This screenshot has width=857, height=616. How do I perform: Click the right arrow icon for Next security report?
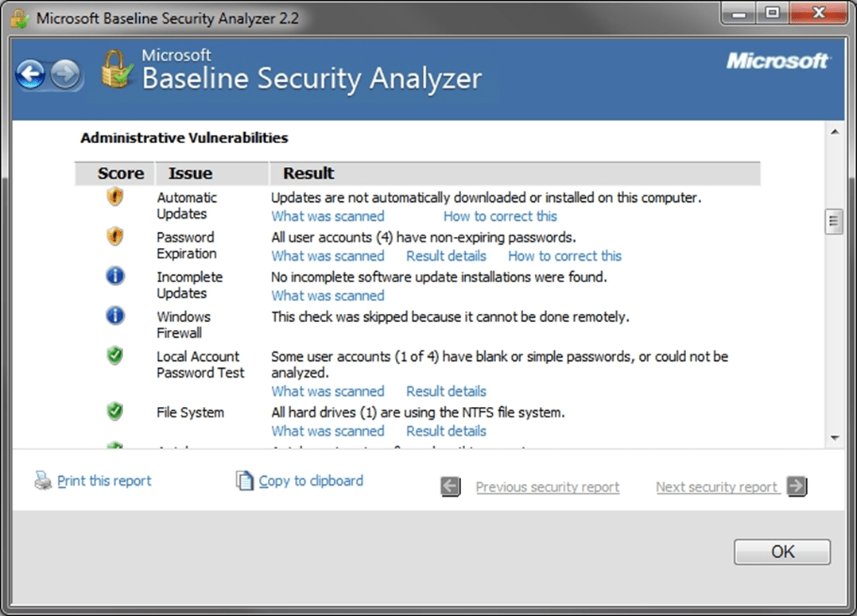(797, 486)
